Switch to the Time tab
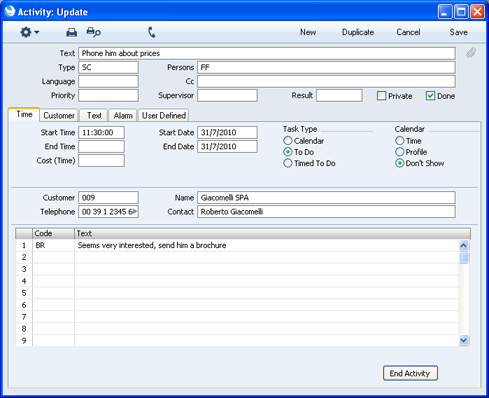Screen dimensions: 489x398 pos(24,114)
